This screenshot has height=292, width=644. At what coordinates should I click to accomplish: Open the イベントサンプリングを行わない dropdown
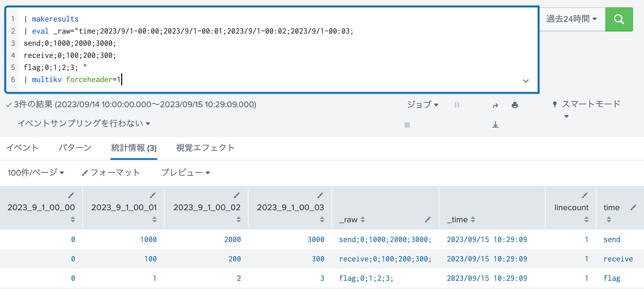point(84,123)
